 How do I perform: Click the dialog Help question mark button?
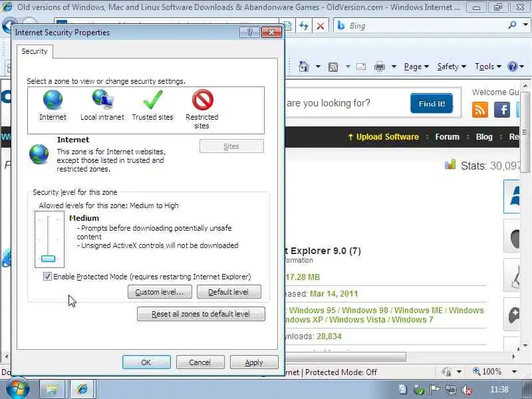(x=250, y=32)
